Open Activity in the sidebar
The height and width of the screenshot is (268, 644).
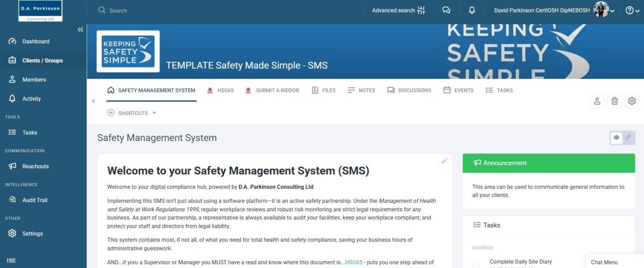click(x=32, y=99)
